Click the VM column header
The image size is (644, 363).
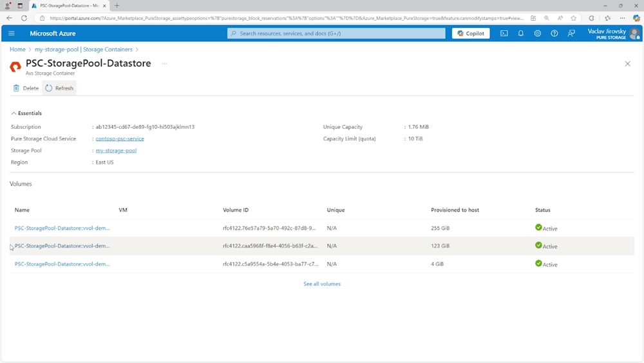(123, 210)
